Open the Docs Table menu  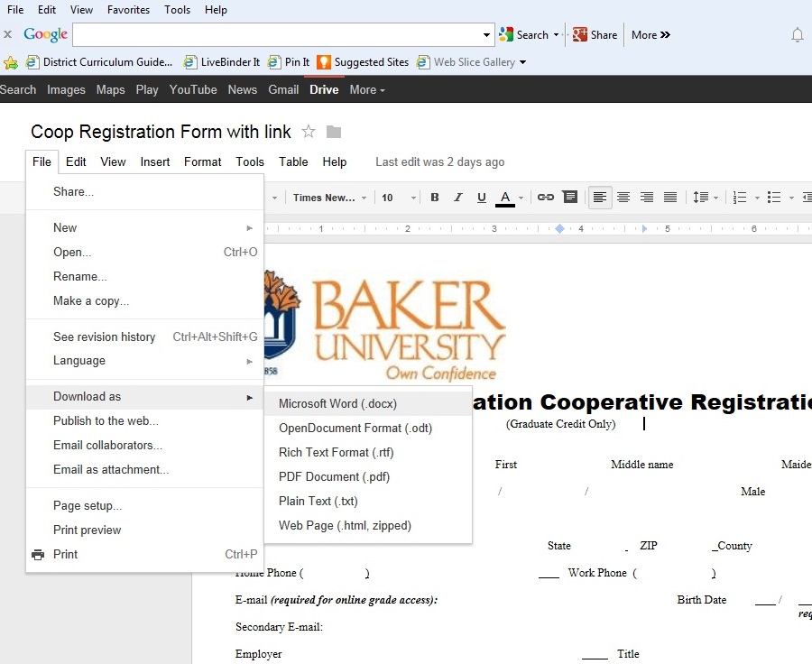293,162
